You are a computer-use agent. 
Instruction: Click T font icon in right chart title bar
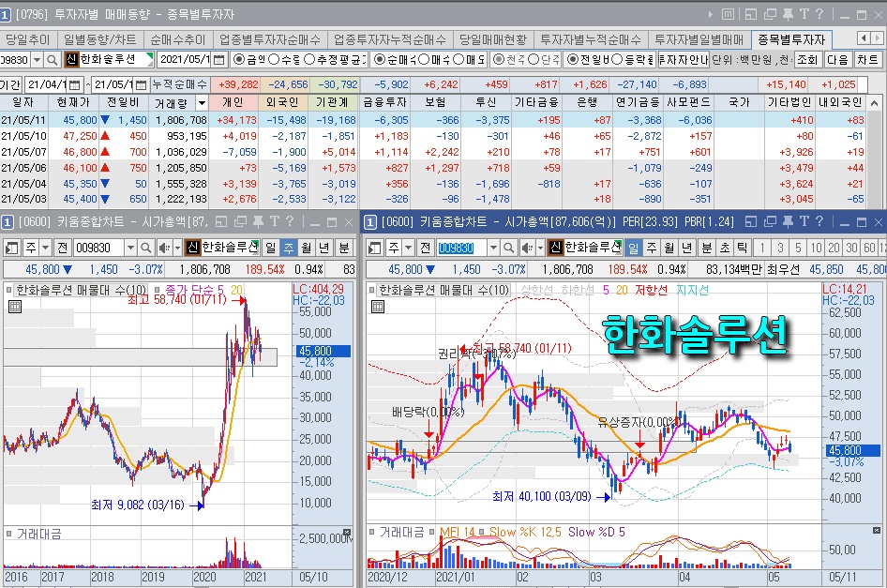(x=804, y=222)
